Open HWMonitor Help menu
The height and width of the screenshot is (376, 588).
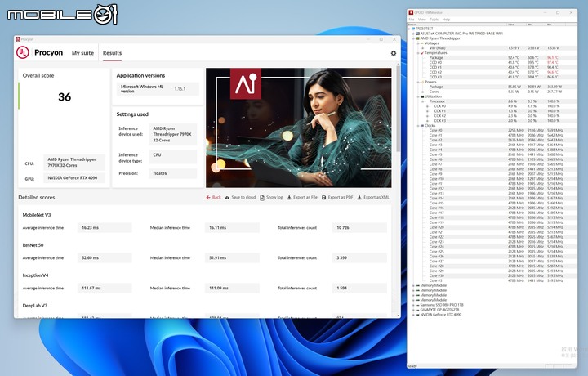click(446, 19)
